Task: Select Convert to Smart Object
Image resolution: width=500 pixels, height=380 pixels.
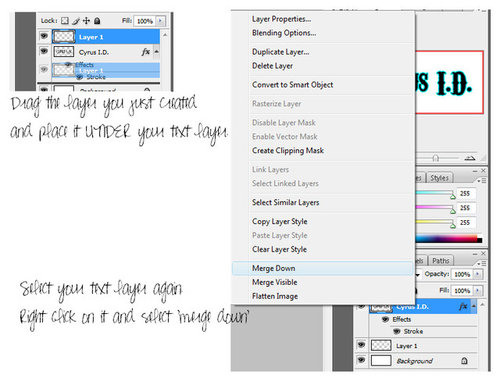Action: (x=293, y=85)
